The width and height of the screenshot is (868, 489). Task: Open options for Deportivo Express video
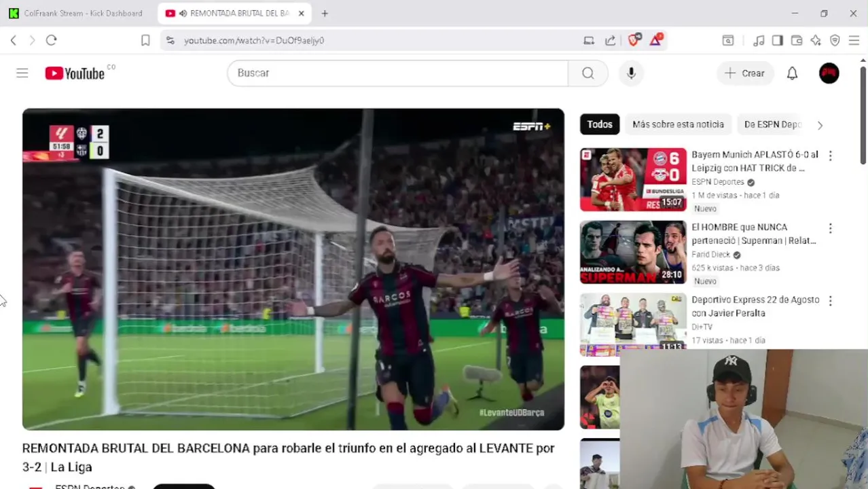(830, 301)
